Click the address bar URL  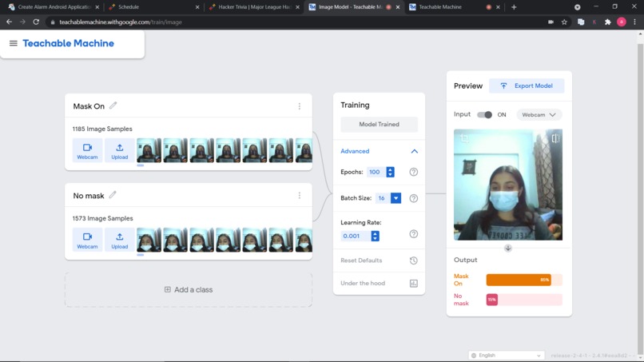pos(120,22)
